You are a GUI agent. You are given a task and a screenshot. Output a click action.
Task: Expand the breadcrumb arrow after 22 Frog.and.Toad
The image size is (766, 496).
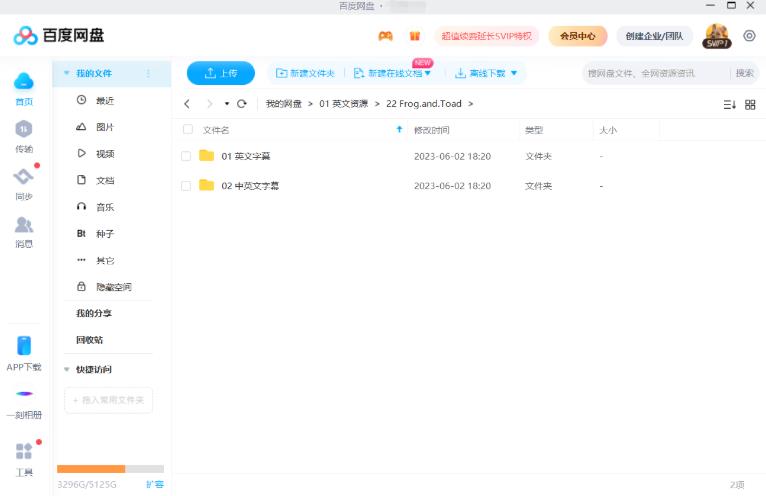tap(470, 104)
